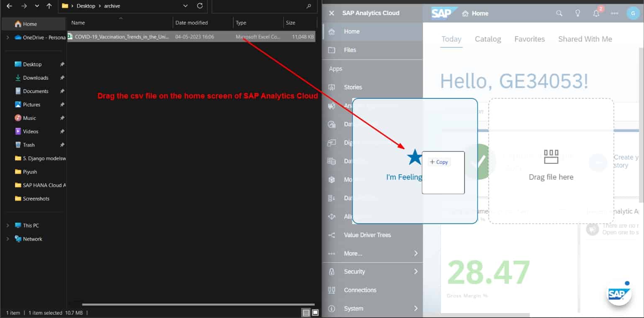The width and height of the screenshot is (644, 318).
Task: Select the Home entry in the sidebar
Action: click(352, 31)
